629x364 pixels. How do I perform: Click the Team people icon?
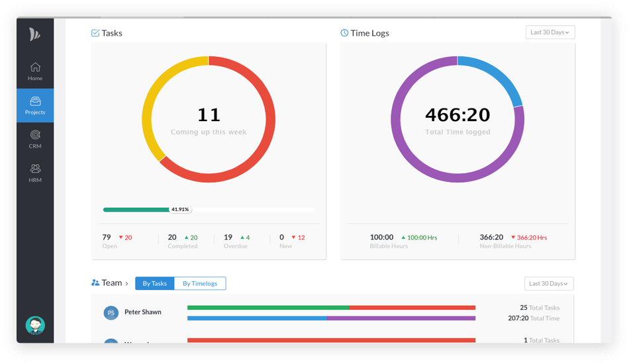click(95, 283)
